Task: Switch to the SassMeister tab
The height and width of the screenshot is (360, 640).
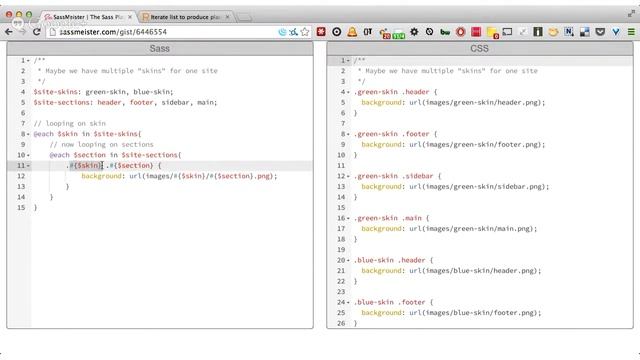Action: [x=88, y=17]
